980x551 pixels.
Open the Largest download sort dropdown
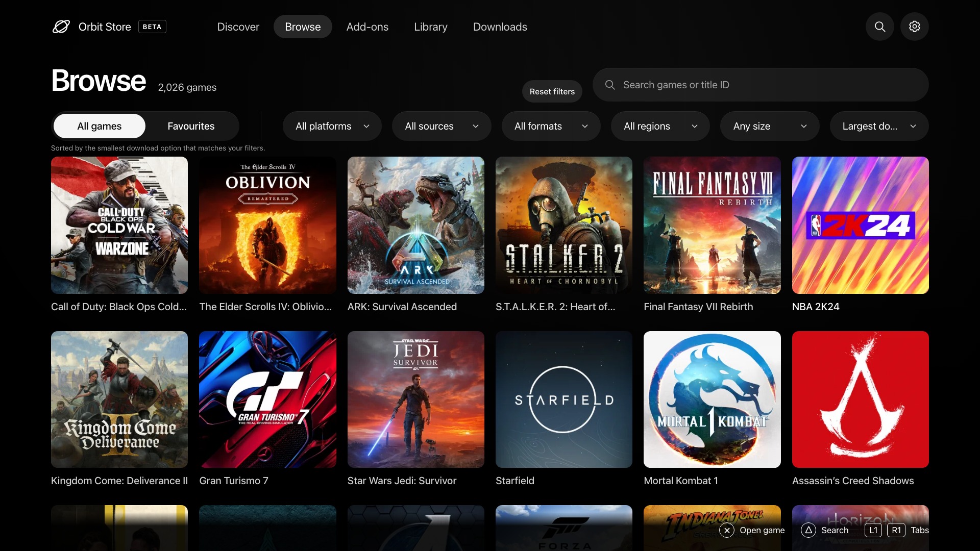click(879, 126)
